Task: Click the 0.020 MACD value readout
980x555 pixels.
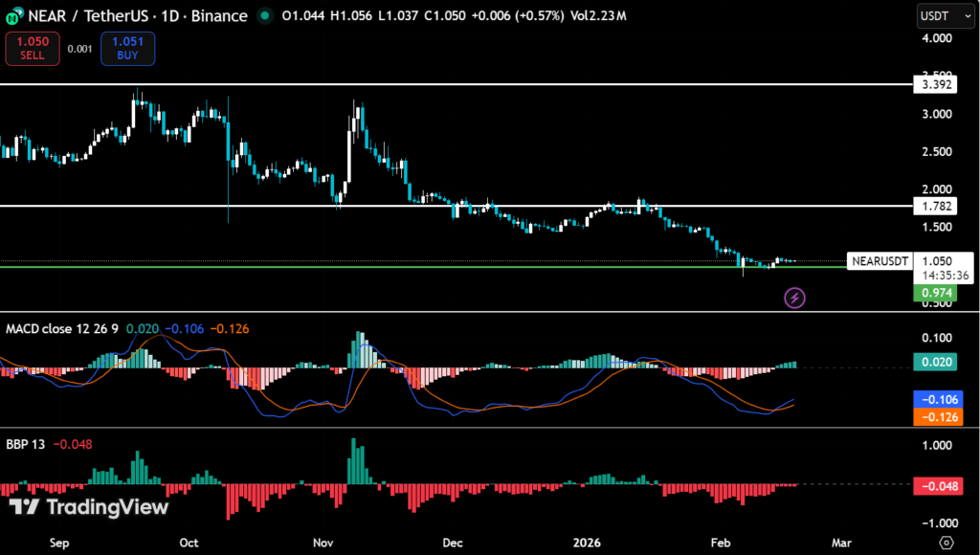Action: [142, 326]
